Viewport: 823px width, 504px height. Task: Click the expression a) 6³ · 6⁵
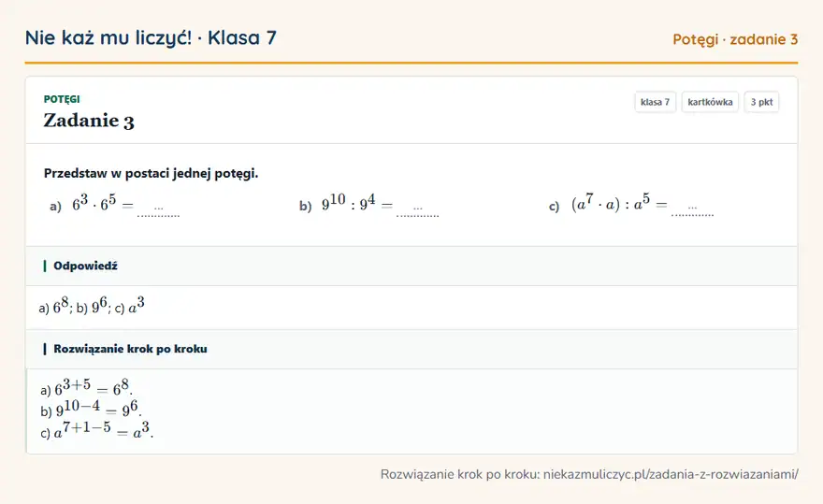coord(92,204)
